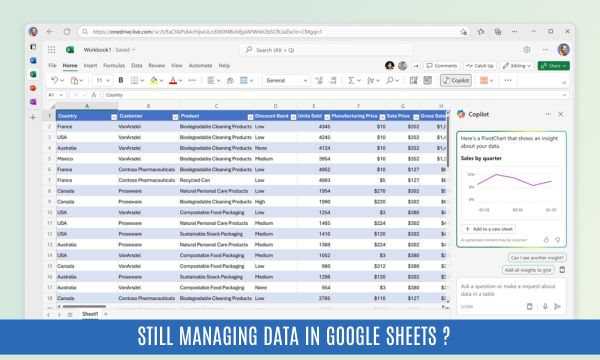Expand the ribbon with the chevron
The width and height of the screenshot is (600, 360).
pos(564,82)
